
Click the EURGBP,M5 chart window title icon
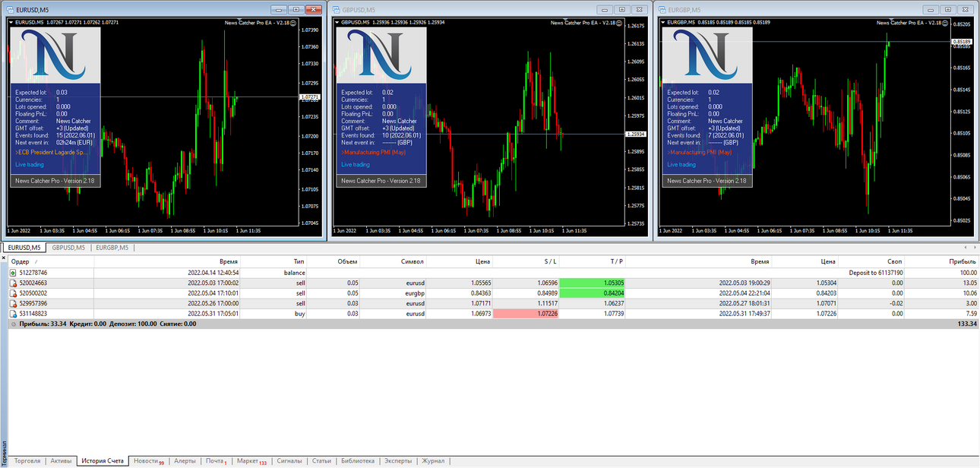coord(662,9)
